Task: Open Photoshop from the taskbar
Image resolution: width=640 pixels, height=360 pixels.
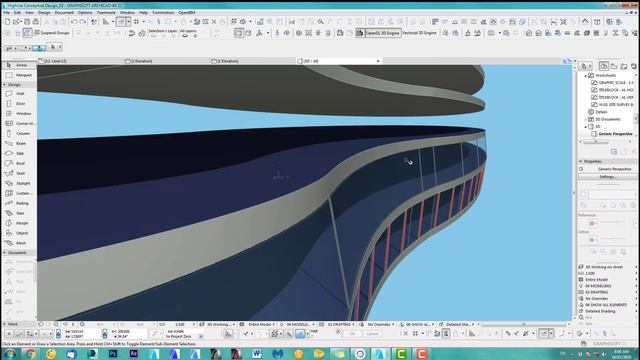Action: click(113, 353)
